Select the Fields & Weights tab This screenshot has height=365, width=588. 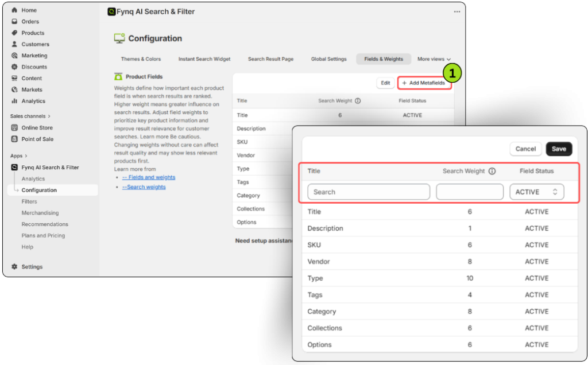pyautogui.click(x=384, y=59)
